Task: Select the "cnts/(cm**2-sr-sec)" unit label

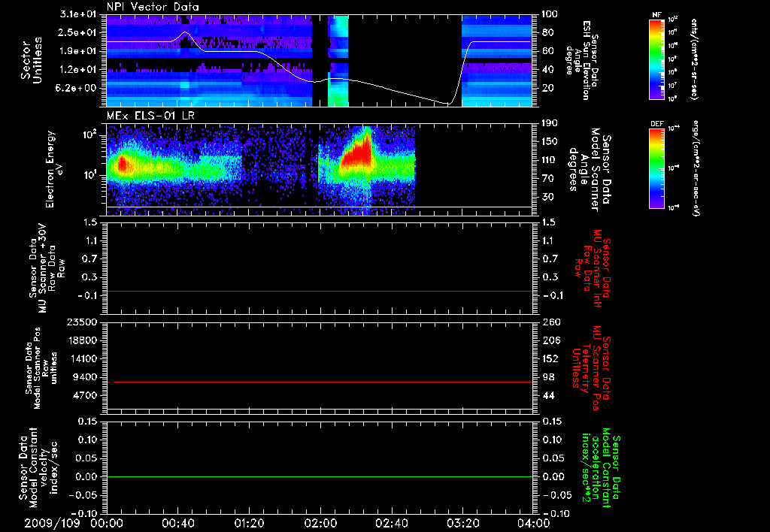Action: 694,59
